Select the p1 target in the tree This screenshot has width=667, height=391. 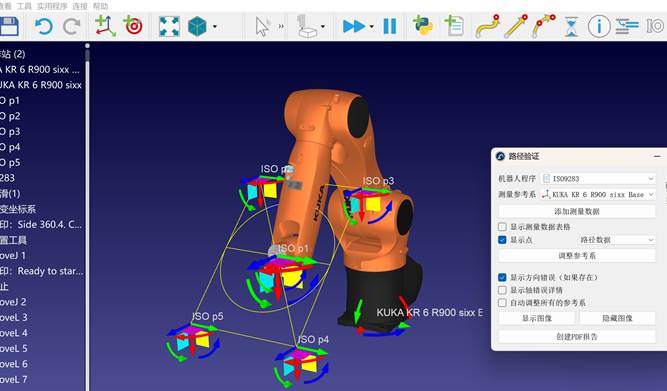(10, 100)
